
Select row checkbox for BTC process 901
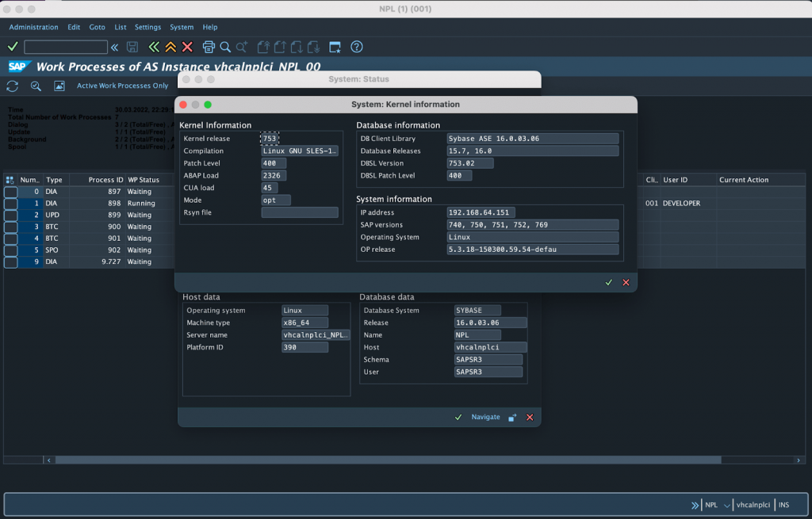click(x=11, y=239)
